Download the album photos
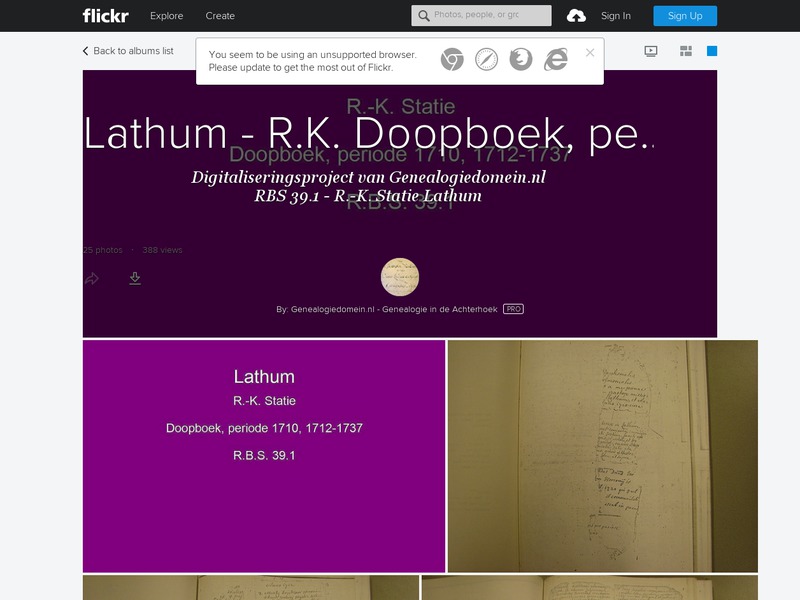Viewport: 800px width, 600px height. [133, 280]
